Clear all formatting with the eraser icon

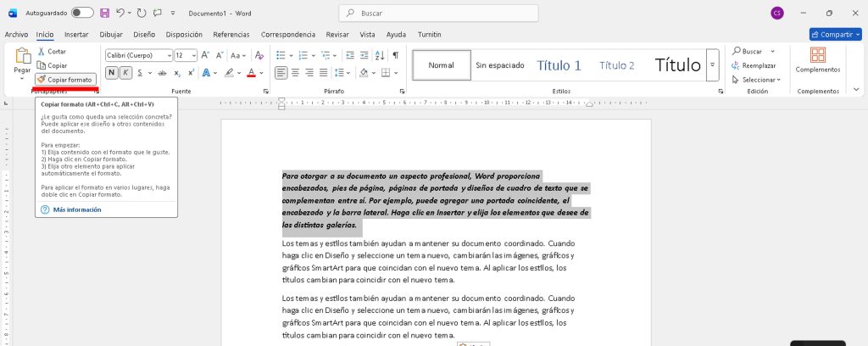[x=260, y=54]
